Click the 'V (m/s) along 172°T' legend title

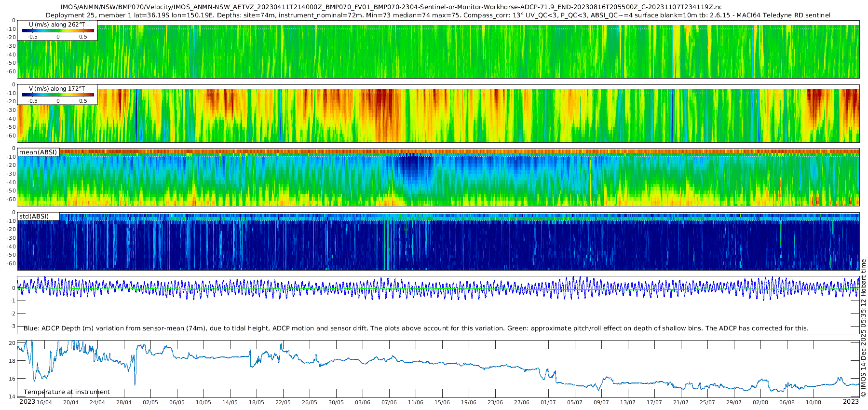point(57,89)
